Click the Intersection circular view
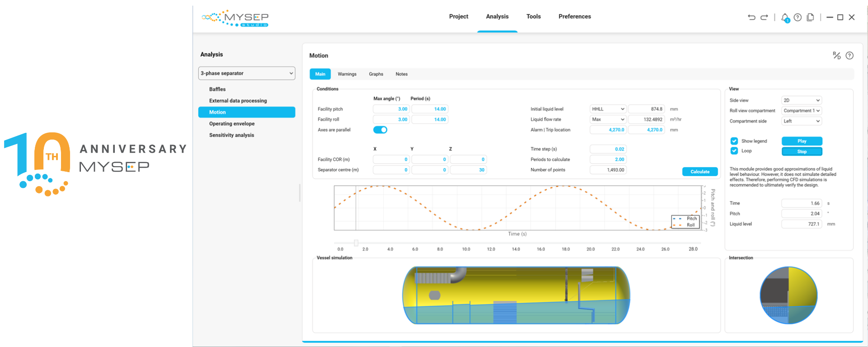 789,295
